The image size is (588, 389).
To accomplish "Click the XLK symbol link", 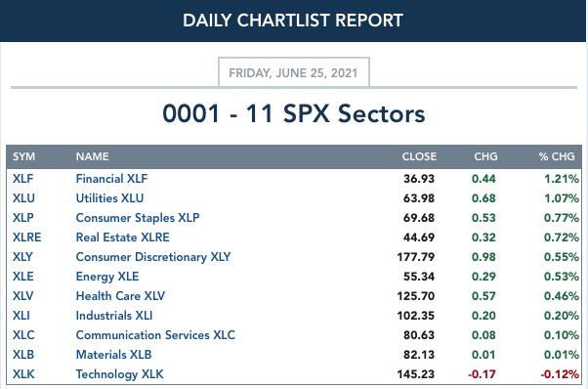I will coord(23,374).
